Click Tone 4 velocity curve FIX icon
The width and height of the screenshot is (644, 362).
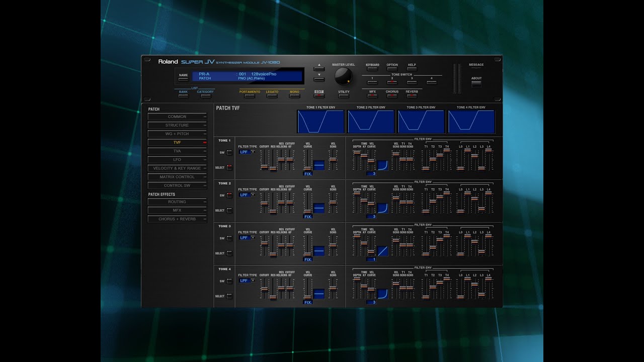click(319, 294)
